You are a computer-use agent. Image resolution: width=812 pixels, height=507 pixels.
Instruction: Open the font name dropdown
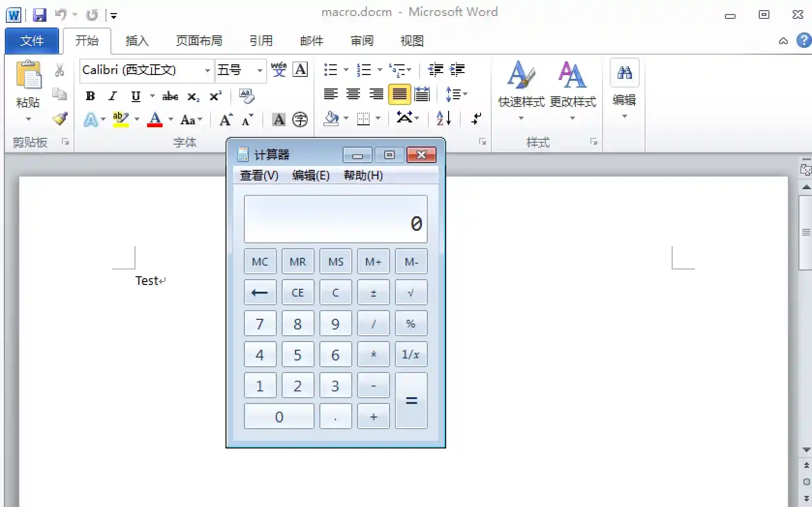[x=208, y=70]
